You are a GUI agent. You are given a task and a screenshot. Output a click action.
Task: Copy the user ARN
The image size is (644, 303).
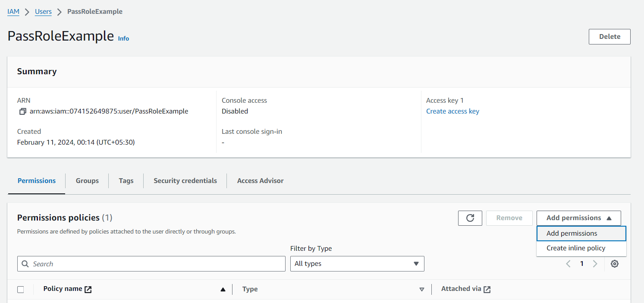tap(22, 111)
